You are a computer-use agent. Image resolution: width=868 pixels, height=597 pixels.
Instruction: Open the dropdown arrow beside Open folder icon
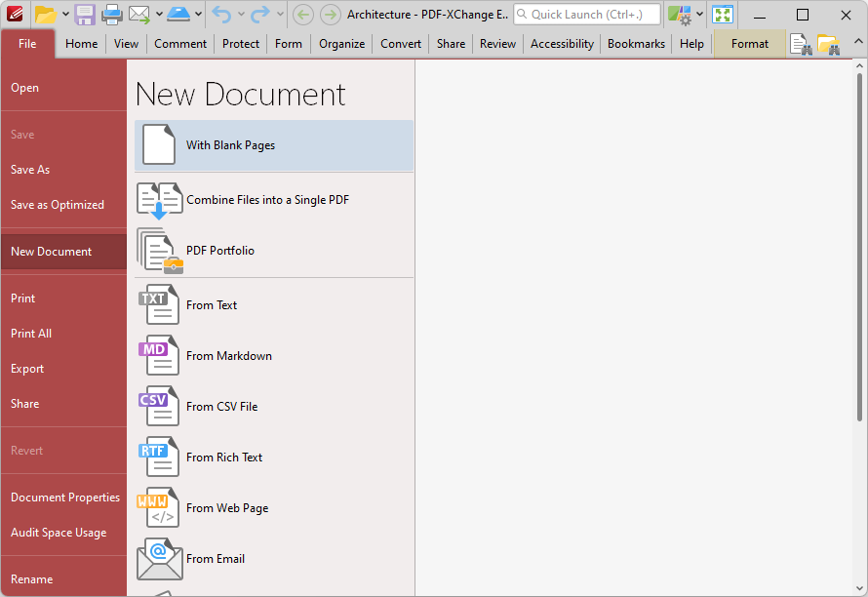(x=65, y=15)
